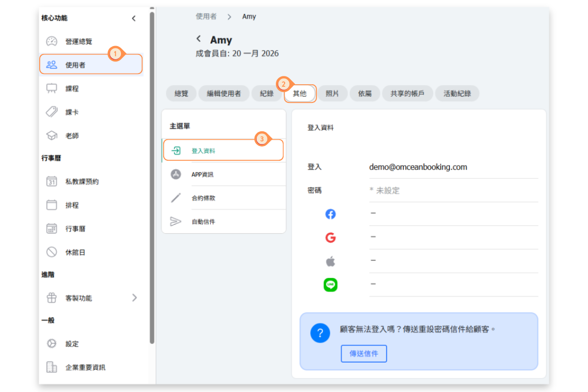This screenshot has height=392, width=588.
Task: Click the Facebook login icon
Action: pos(331,214)
